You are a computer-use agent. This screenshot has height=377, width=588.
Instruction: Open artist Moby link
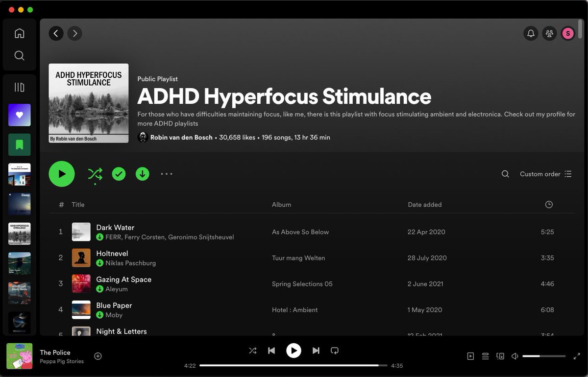[x=114, y=315]
